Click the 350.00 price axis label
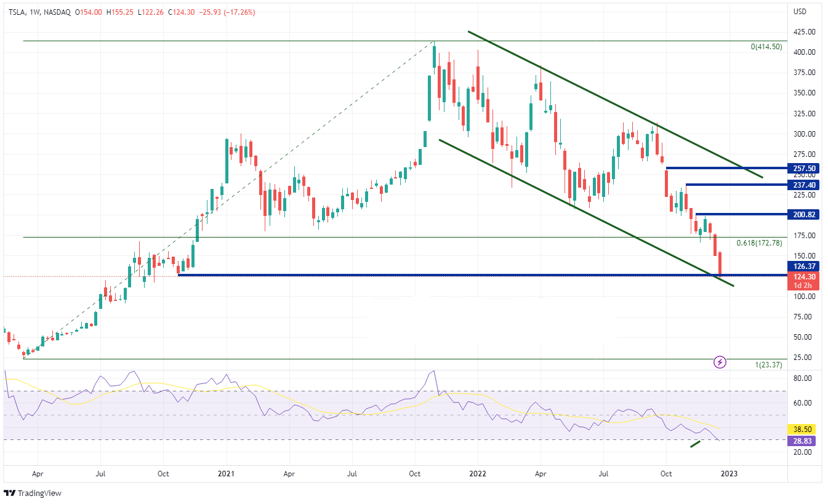This screenshot has width=828, height=504. 805,93
